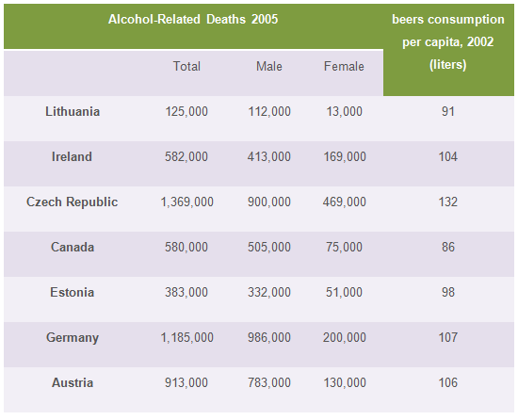This screenshot has width=518, height=420.
Task: Click the Female column heading
Action: (x=344, y=66)
